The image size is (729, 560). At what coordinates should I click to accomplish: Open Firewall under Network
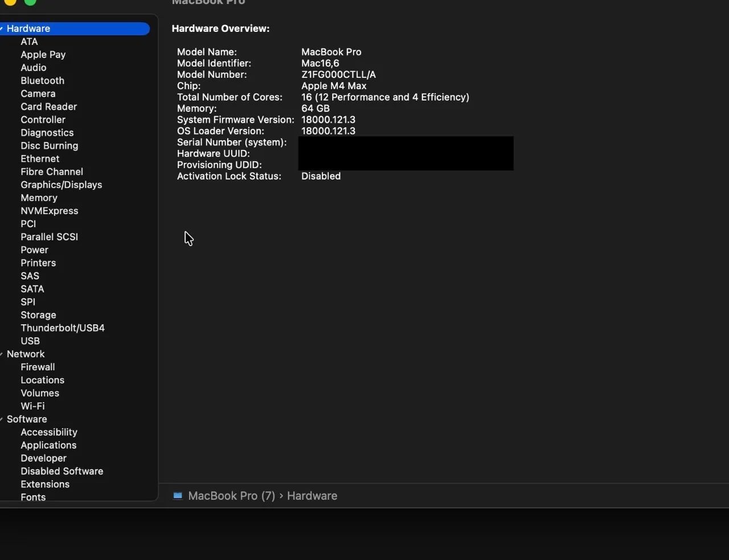[38, 367]
